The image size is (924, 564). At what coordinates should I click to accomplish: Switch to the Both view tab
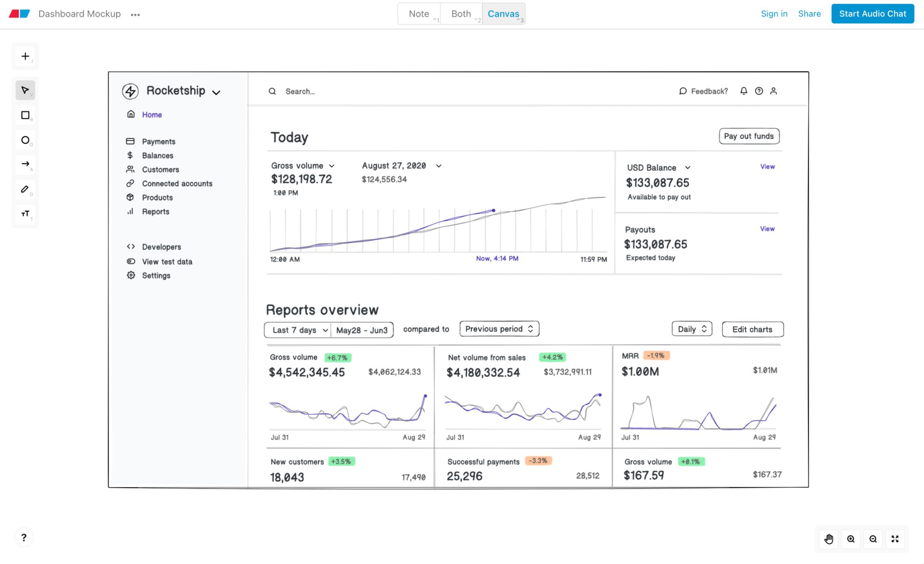461,14
